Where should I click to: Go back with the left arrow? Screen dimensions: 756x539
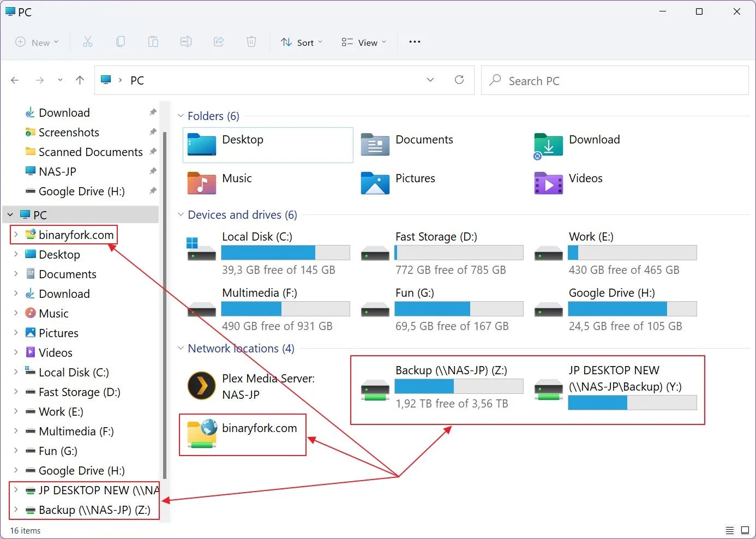[x=15, y=80]
